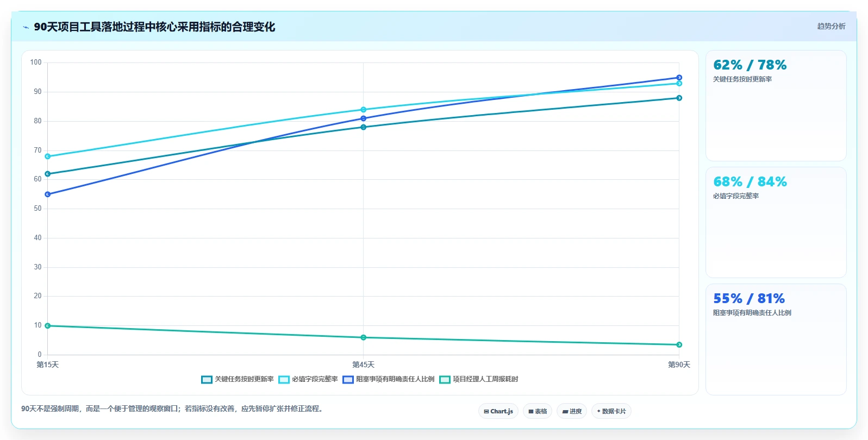Image resolution: width=868 pixels, height=440 pixels.
Task: Click the 必填字段完整率 data point at 第15天
Action: pyautogui.click(x=48, y=156)
